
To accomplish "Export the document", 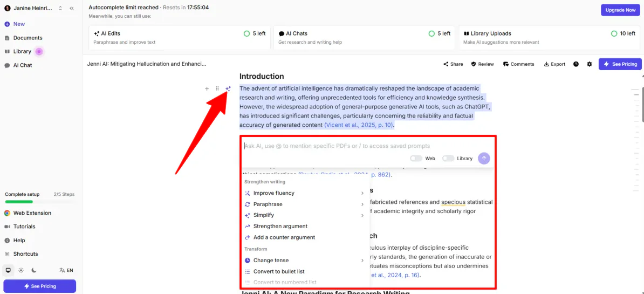I will [x=554, y=64].
